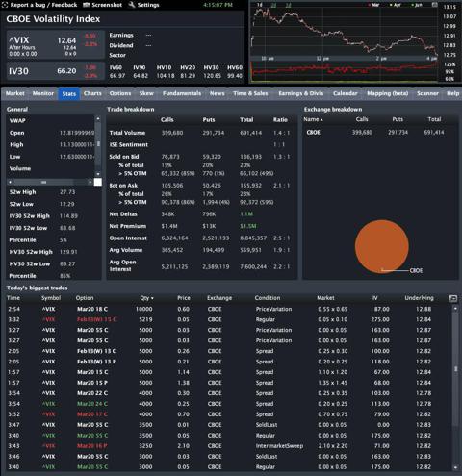
Task: Click the CBOE pie chart label
Action: click(x=416, y=271)
